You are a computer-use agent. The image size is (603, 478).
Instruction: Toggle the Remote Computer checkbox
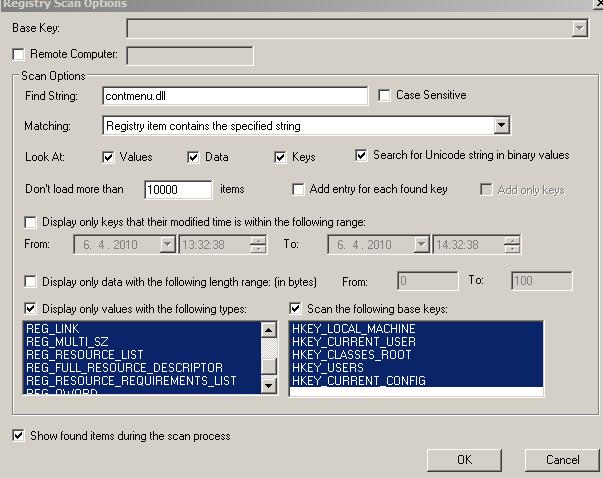click(19, 54)
